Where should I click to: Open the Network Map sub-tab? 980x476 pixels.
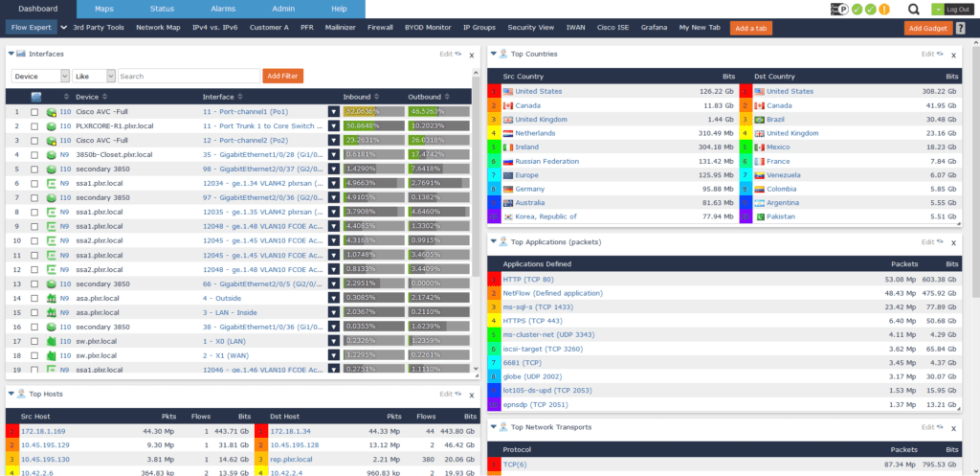click(158, 28)
